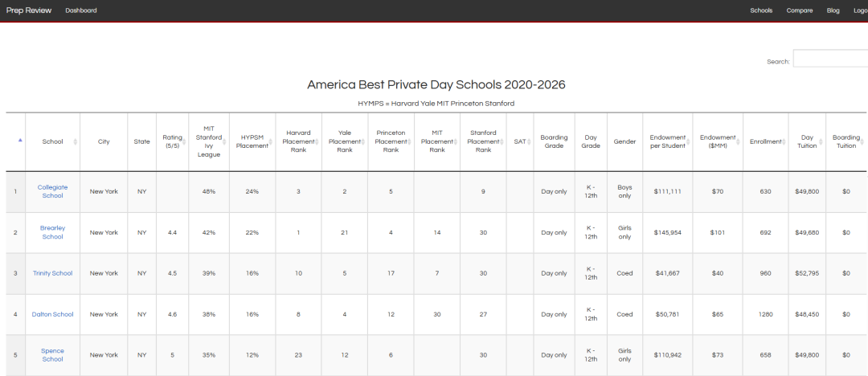This screenshot has height=376, width=868.
Task: Select Dalton's 1280 enrollment value
Action: pos(765,314)
